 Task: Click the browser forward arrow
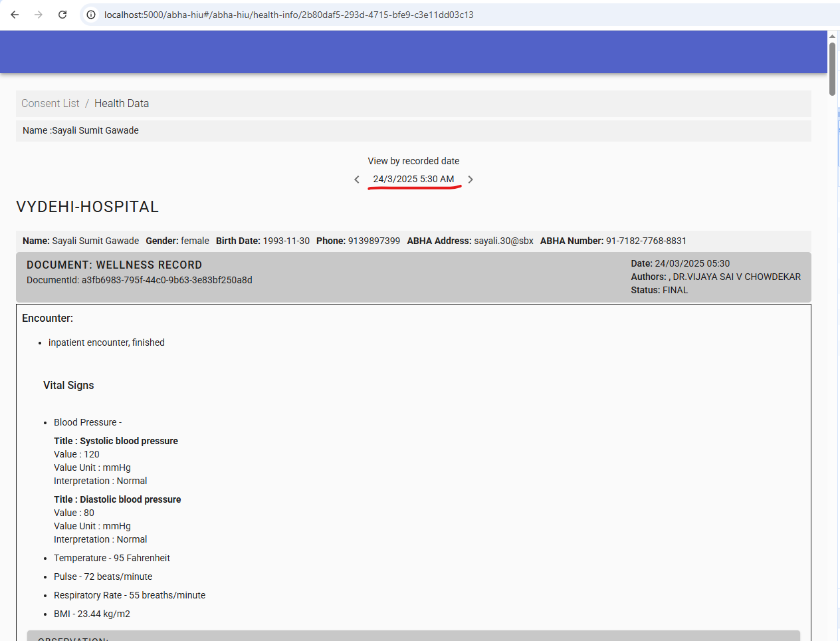tap(39, 15)
